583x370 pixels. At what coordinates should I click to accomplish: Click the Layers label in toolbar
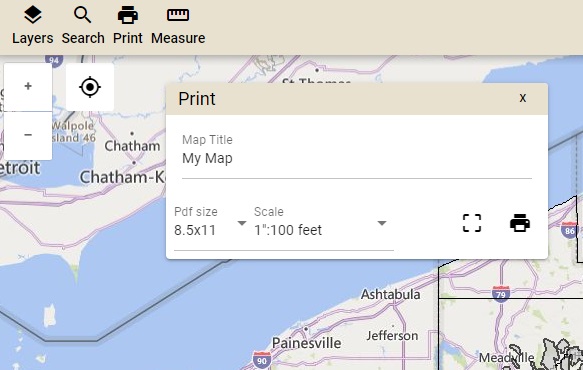33,38
